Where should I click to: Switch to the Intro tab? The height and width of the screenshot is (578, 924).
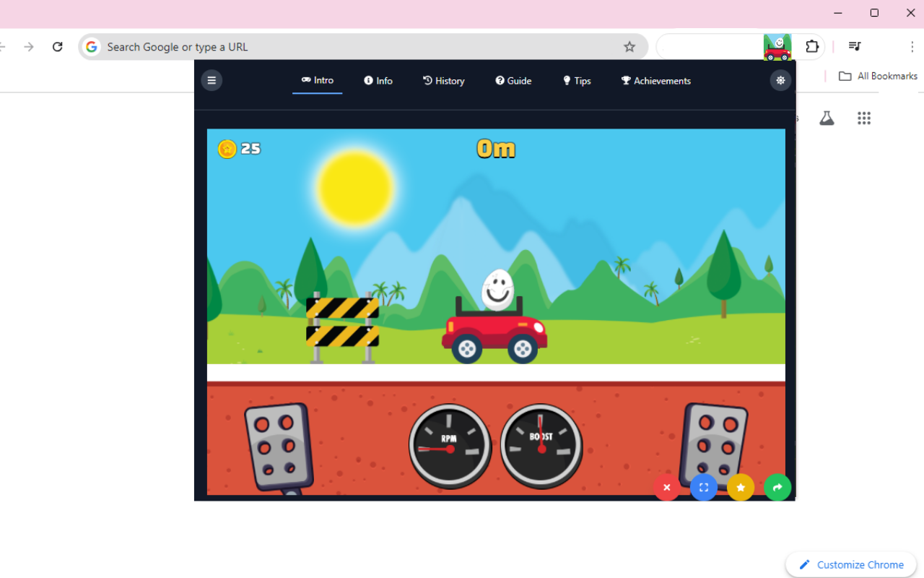[x=318, y=80]
